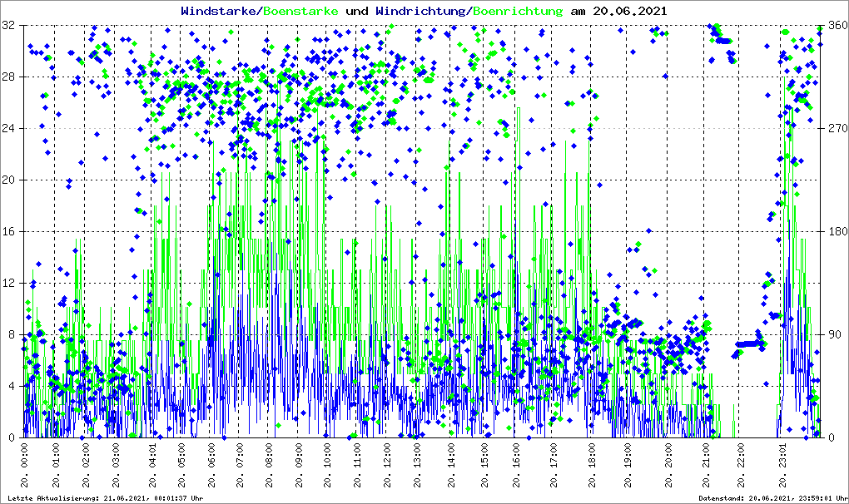
Task: Click the left axis value 16
Action: [x=10, y=232]
